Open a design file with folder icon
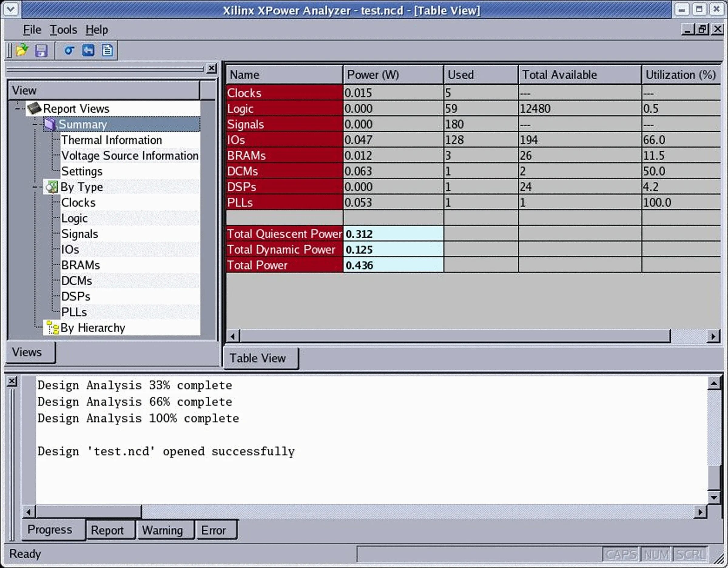This screenshot has height=568, width=728. (22, 51)
